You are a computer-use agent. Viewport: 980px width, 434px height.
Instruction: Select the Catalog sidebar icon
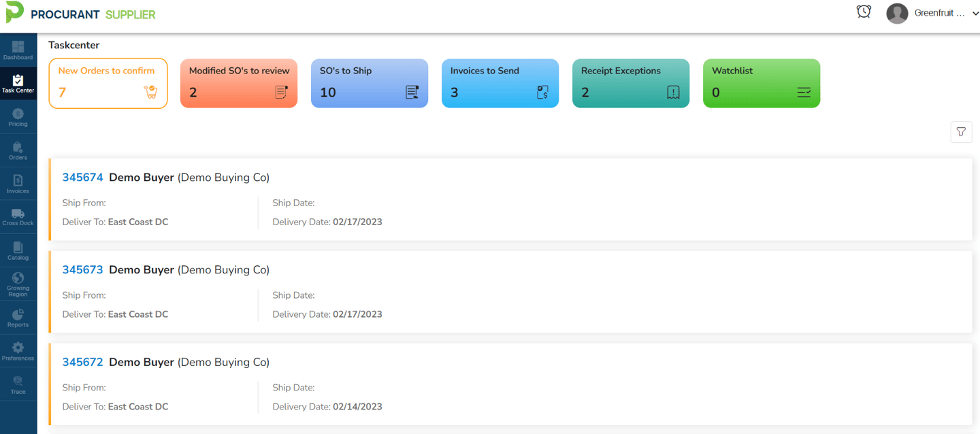[x=18, y=250]
